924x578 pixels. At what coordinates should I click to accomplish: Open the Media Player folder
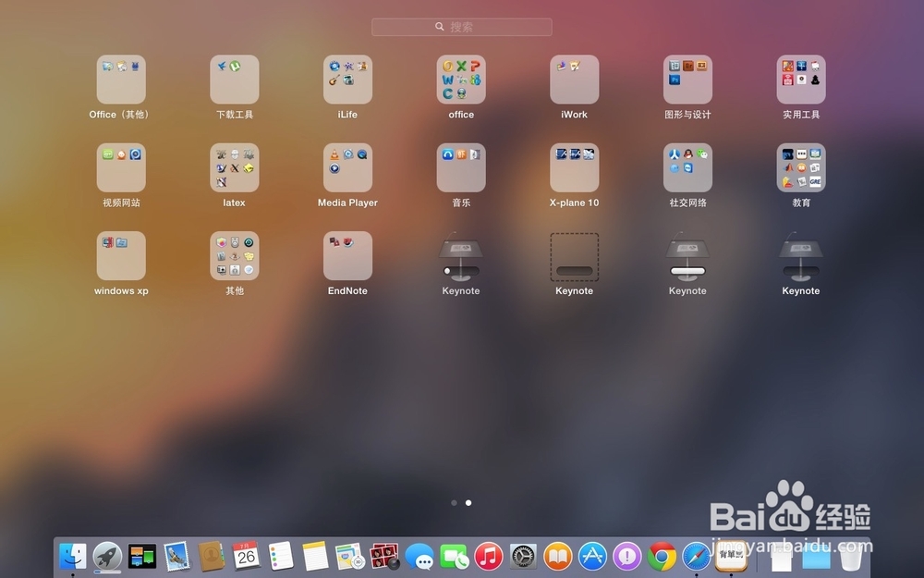pyautogui.click(x=347, y=166)
